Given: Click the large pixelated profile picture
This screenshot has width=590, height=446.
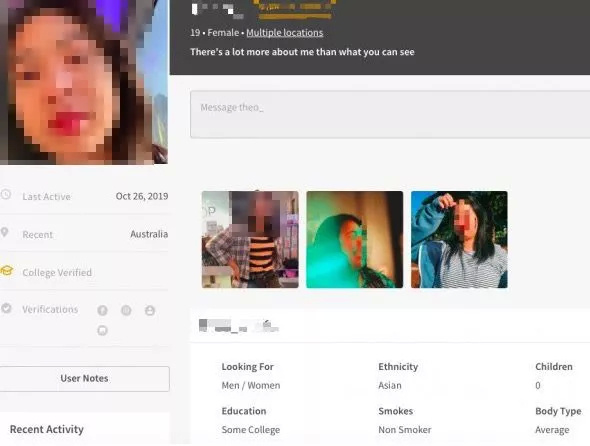Looking at the screenshot, I should point(84,82).
